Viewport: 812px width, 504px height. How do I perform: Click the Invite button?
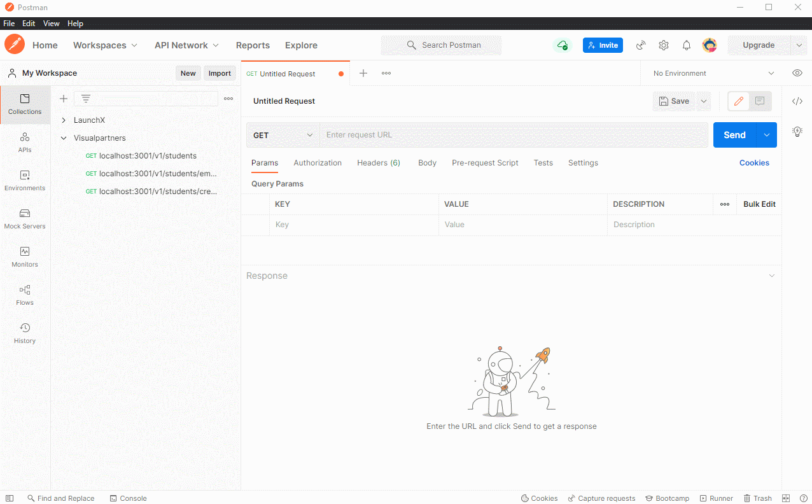pos(603,45)
